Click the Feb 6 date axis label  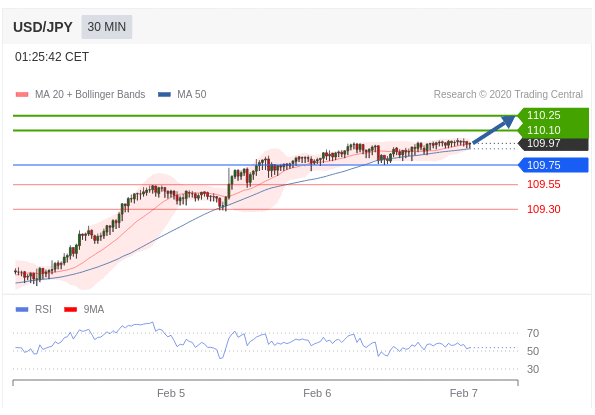[x=317, y=393]
